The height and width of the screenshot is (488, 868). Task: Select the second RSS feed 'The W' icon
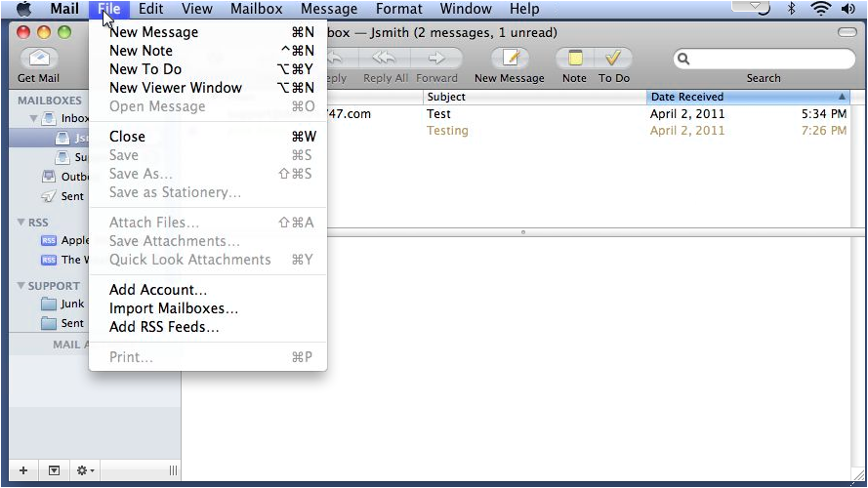pos(49,260)
